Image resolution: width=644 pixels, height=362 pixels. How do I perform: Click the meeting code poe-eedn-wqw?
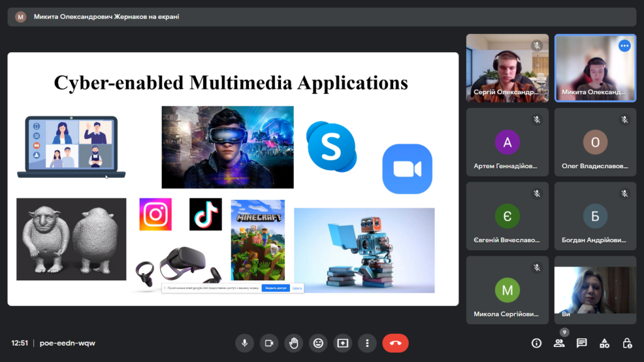click(x=67, y=343)
